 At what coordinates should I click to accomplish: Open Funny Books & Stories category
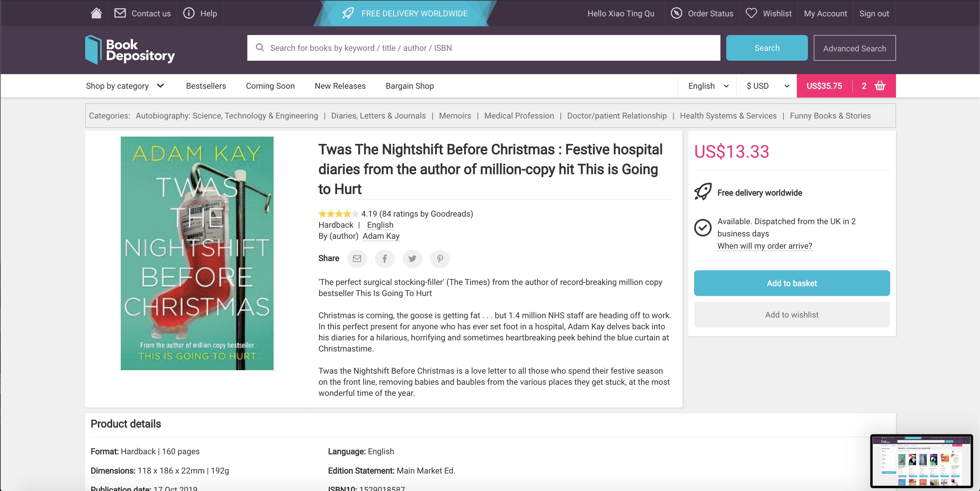(830, 116)
